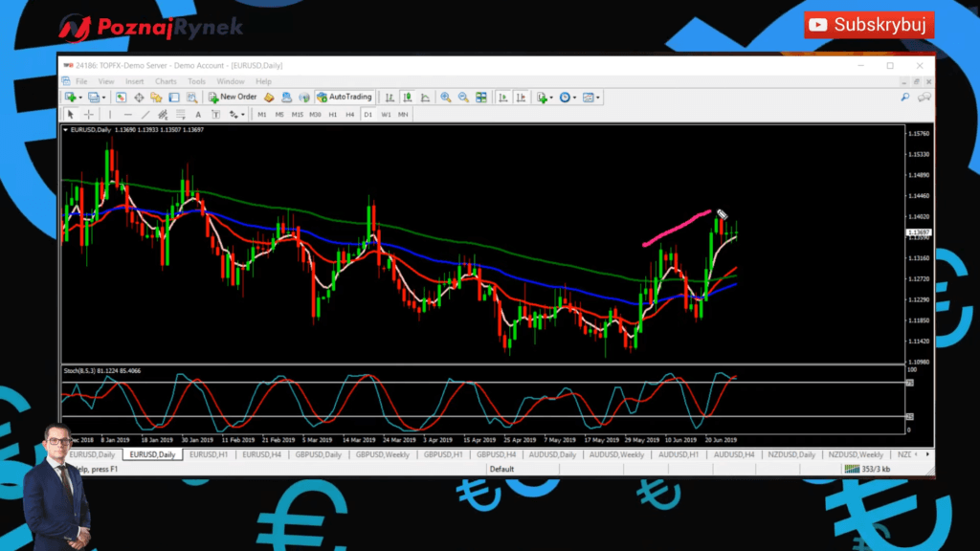This screenshot has height=551, width=980.
Task: Zoom out of the chart
Action: point(463,98)
